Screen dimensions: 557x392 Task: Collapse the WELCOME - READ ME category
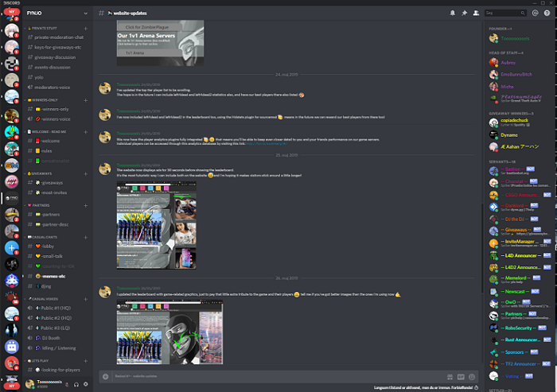[x=47, y=132]
